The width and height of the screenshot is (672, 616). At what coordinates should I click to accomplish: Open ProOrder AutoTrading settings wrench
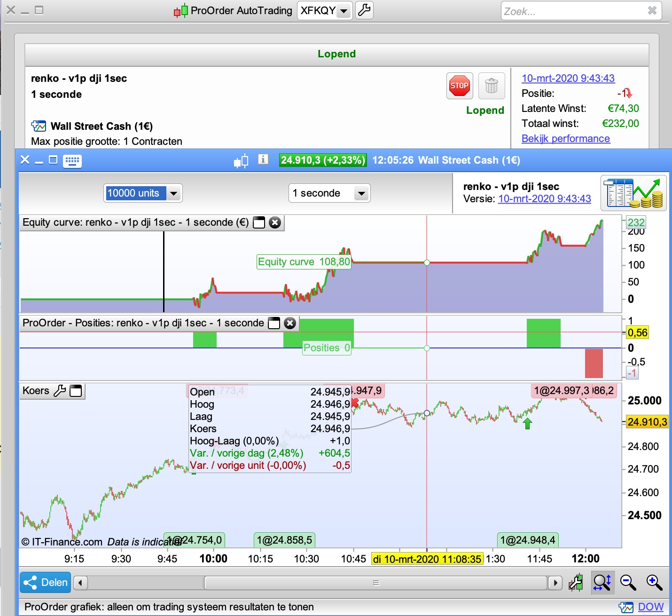[x=364, y=10]
